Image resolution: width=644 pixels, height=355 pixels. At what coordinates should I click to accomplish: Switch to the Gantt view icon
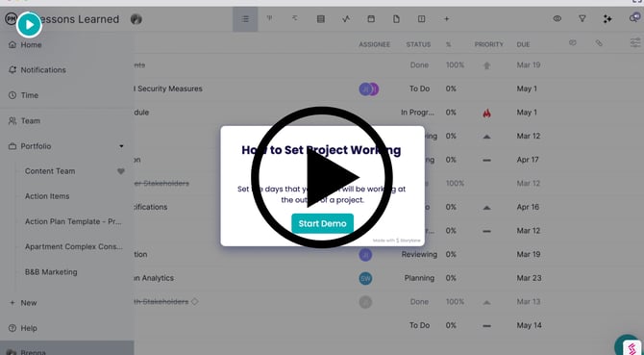click(295, 19)
